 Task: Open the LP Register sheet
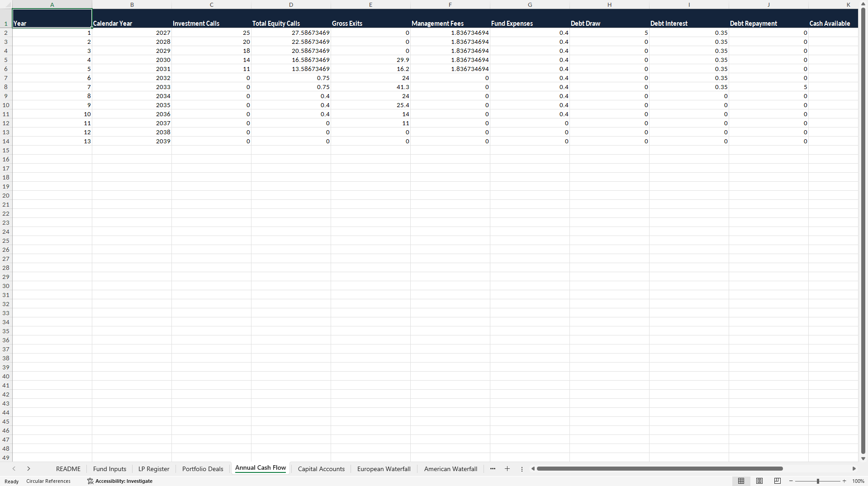coord(154,469)
